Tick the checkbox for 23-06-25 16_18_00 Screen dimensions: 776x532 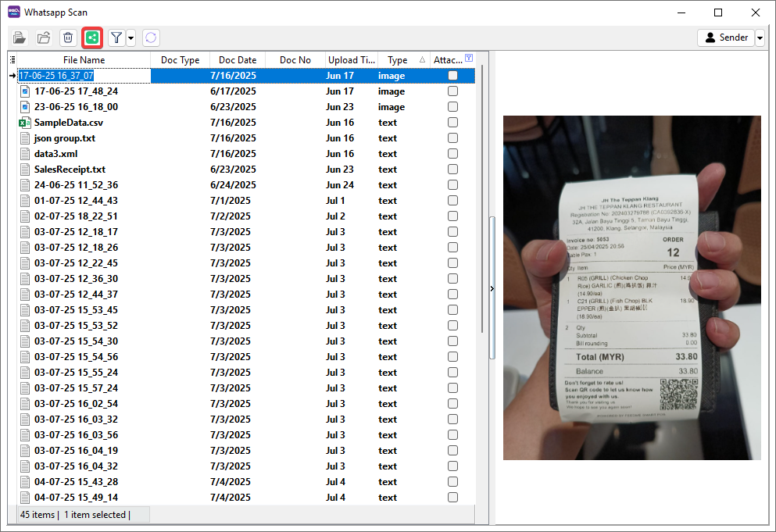pyautogui.click(x=452, y=107)
